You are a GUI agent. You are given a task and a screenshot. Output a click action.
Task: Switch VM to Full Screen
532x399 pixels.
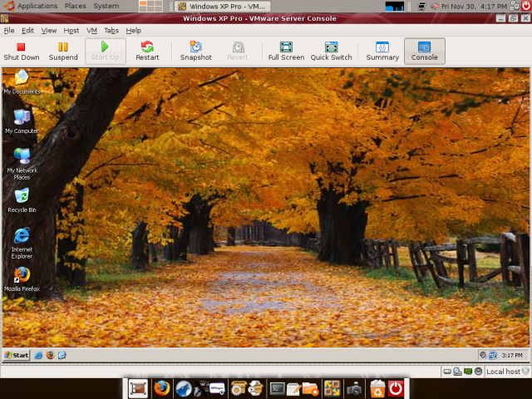click(286, 52)
